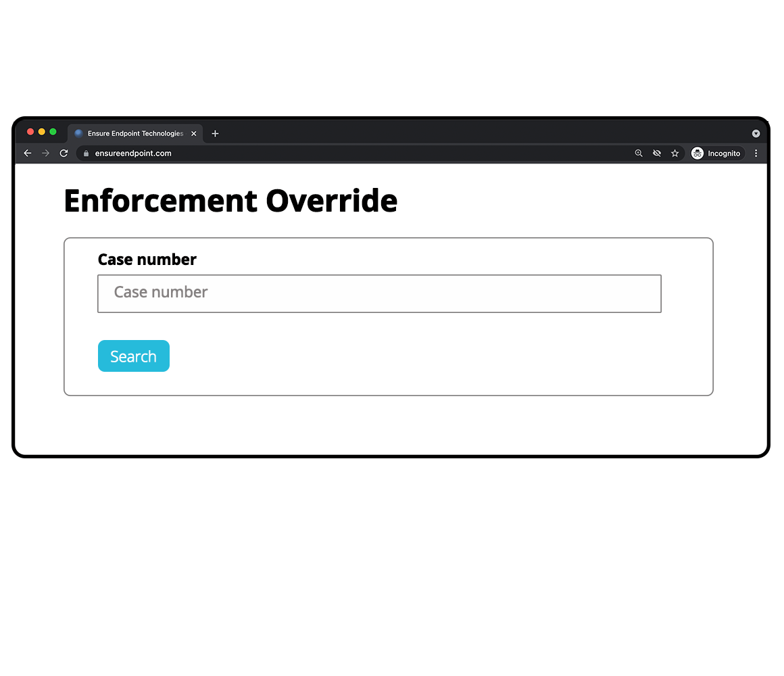
Task: Click the bold Case number label
Action: coord(147,260)
